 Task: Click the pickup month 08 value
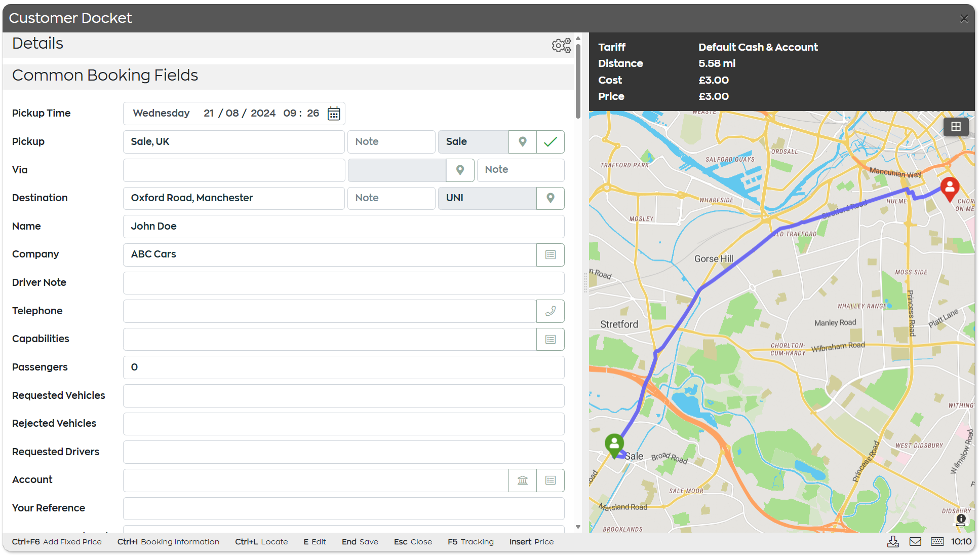[x=232, y=114]
